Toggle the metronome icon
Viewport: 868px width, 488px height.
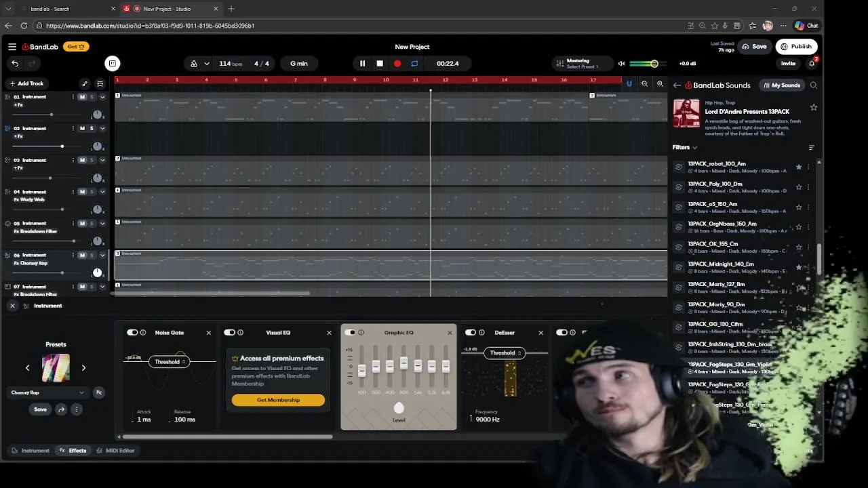tap(194, 64)
